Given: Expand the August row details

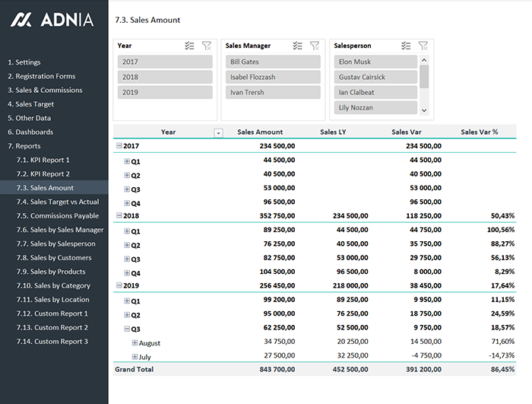Looking at the screenshot, I should pyautogui.click(x=135, y=343).
